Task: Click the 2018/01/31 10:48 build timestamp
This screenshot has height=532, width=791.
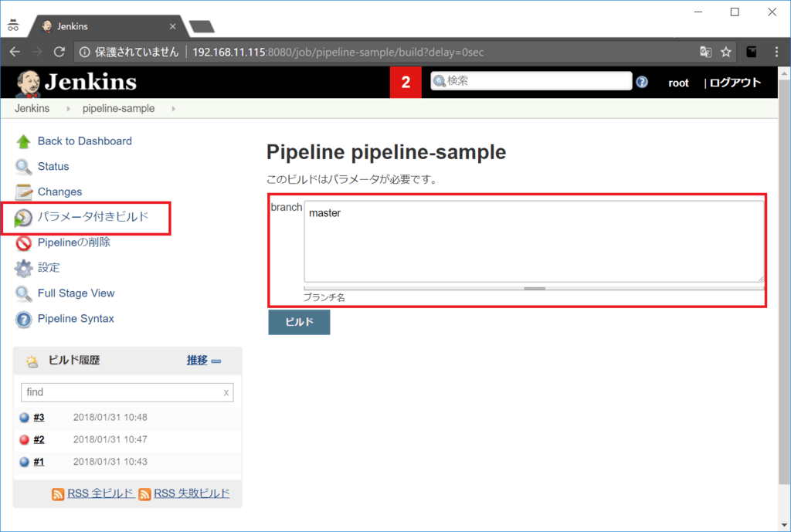Action: pyautogui.click(x=110, y=418)
